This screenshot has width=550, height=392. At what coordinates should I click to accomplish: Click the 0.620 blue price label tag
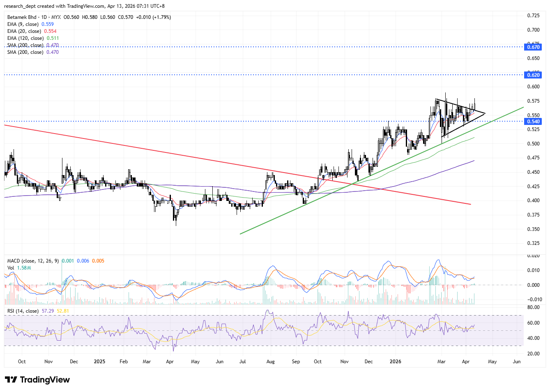pos(533,75)
